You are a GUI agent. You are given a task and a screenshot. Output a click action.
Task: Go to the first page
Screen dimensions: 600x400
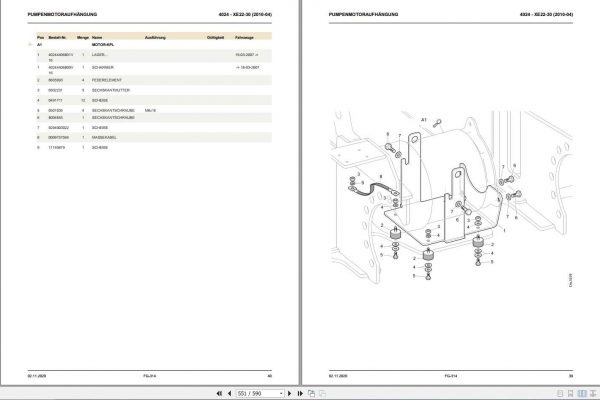[x=219, y=393]
